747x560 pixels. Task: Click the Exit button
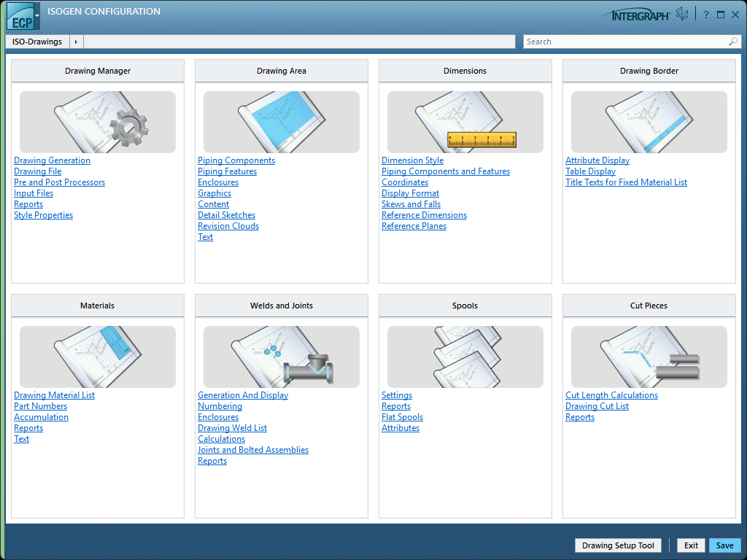(691, 545)
